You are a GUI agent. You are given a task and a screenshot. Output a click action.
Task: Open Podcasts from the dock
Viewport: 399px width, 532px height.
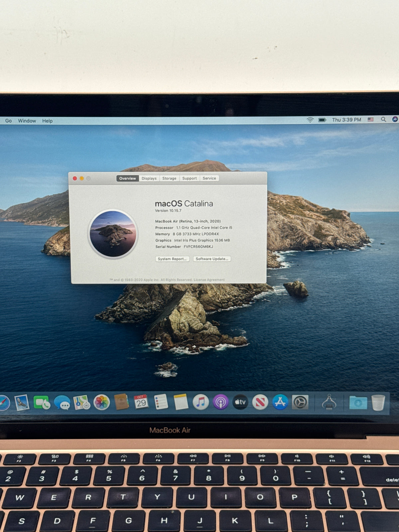221,402
